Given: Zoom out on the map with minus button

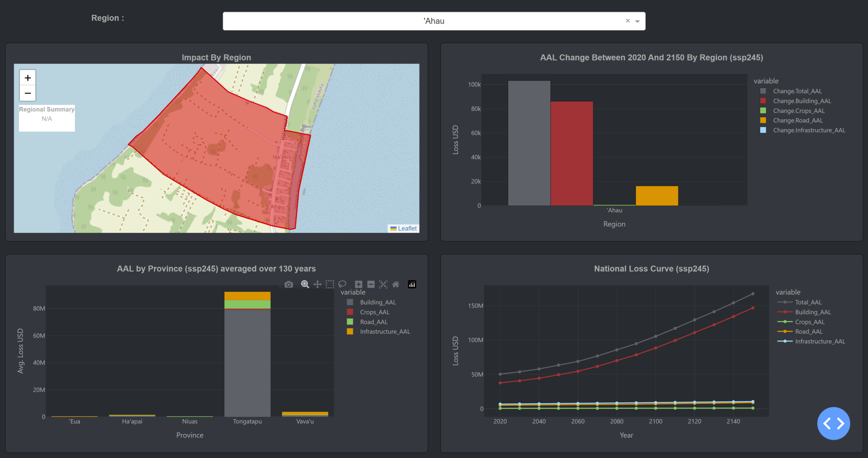Looking at the screenshot, I should [28, 93].
